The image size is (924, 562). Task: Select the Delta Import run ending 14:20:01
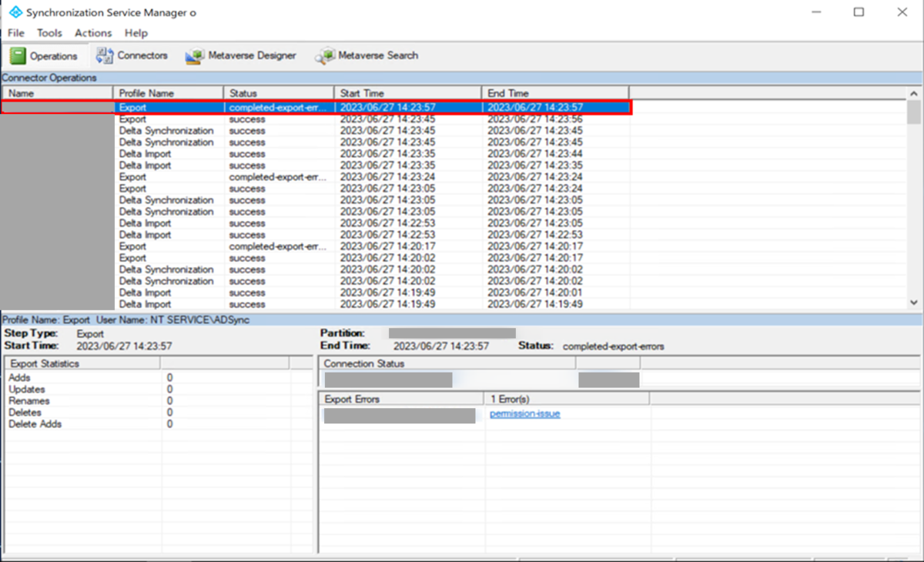[316, 293]
